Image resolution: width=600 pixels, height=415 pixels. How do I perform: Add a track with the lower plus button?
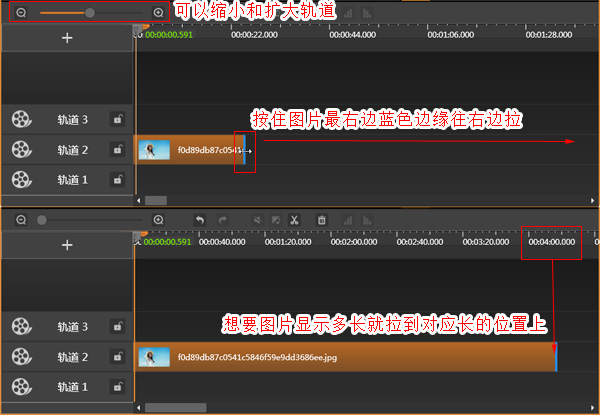pos(67,245)
